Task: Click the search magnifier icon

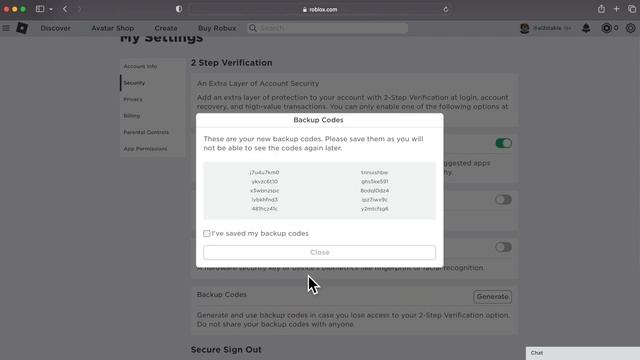Action: point(253,28)
